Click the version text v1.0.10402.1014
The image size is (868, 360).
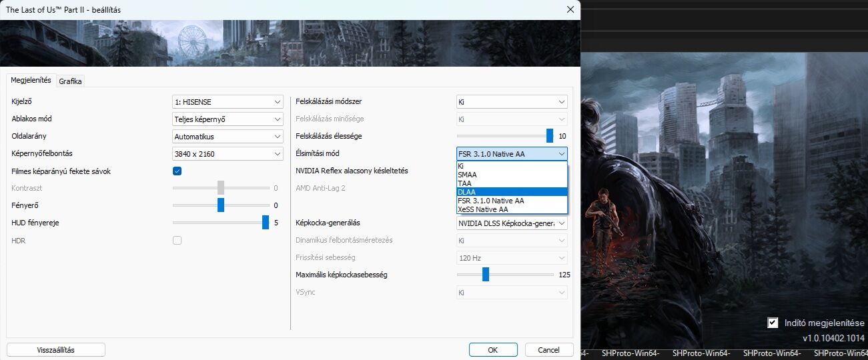click(833, 338)
